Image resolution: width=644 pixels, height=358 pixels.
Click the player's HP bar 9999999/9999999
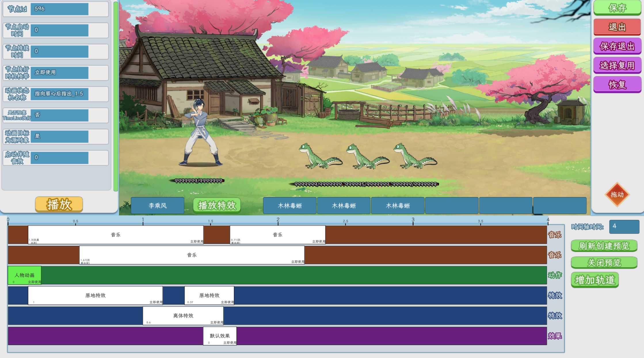point(199,181)
